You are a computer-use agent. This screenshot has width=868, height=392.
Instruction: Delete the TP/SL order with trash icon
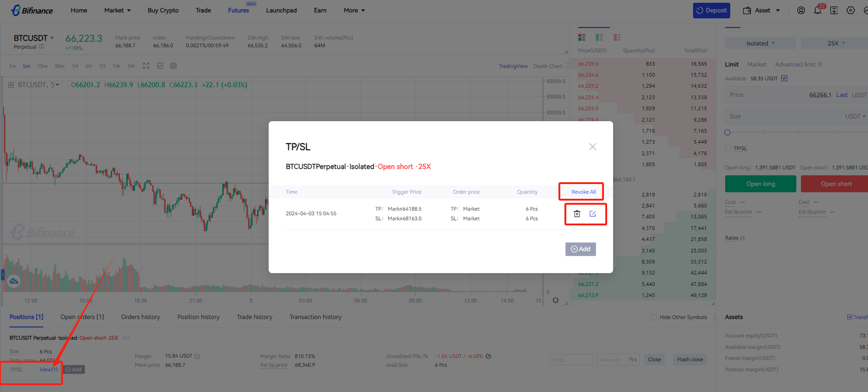point(577,214)
